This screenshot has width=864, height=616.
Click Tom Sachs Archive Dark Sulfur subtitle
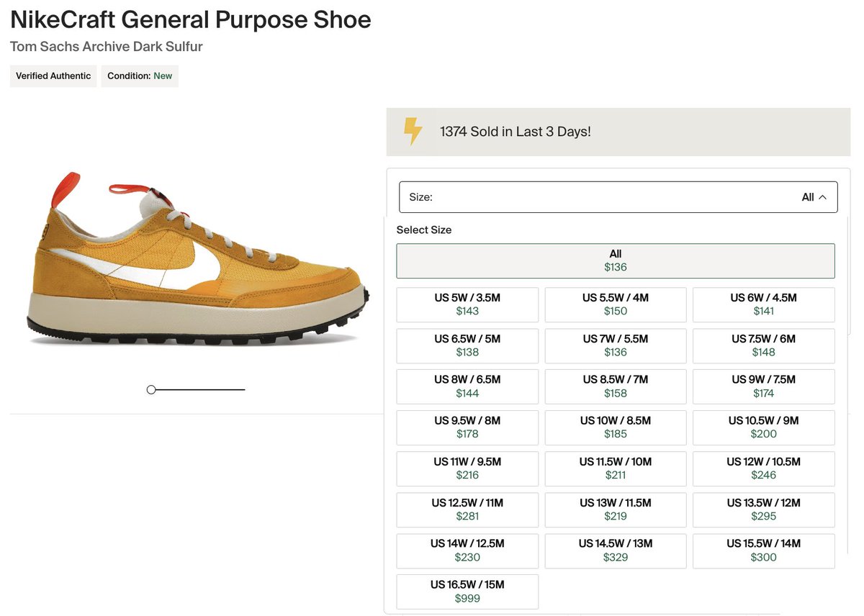(107, 47)
